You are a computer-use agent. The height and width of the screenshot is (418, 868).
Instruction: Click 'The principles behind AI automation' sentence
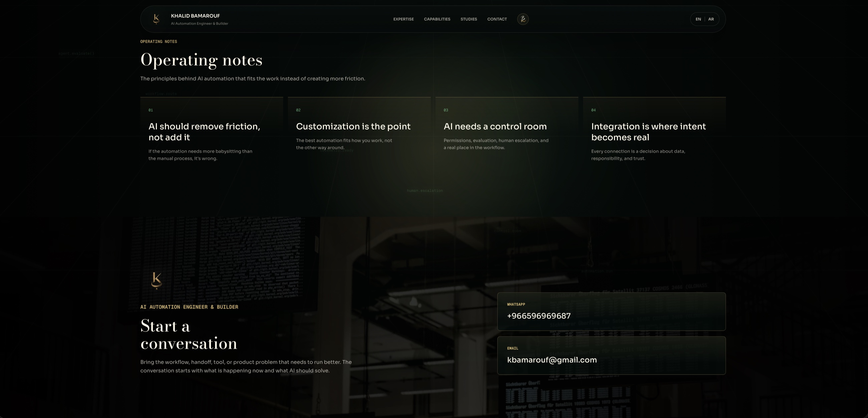coord(253,78)
